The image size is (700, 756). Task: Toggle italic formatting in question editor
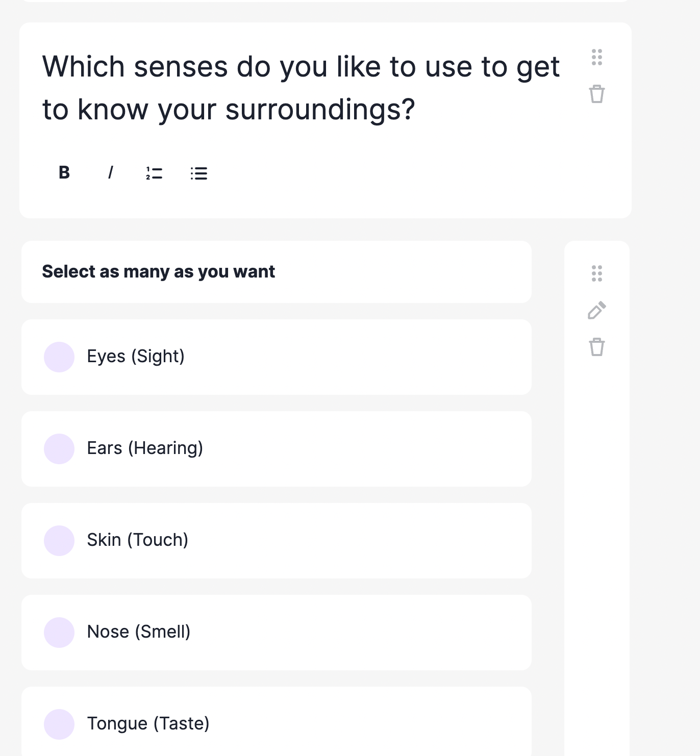pyautogui.click(x=110, y=173)
